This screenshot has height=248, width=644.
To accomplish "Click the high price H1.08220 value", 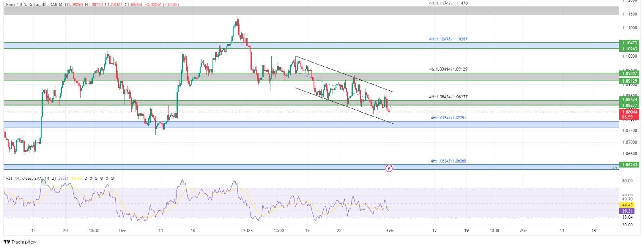I will pos(94,4).
